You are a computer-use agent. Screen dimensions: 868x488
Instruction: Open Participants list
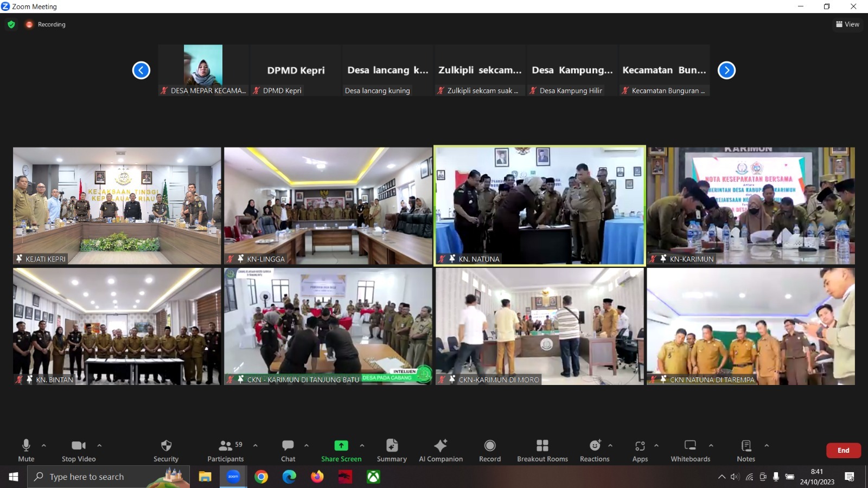tap(226, 451)
